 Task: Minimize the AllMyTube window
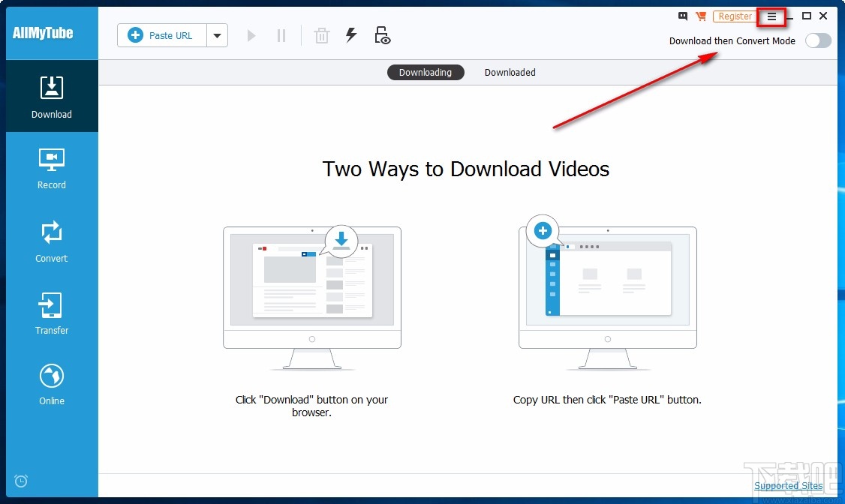pos(789,17)
